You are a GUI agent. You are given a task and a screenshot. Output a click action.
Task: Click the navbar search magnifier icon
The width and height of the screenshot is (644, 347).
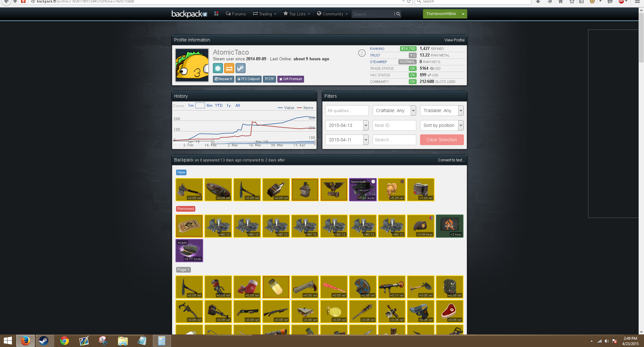pos(398,14)
